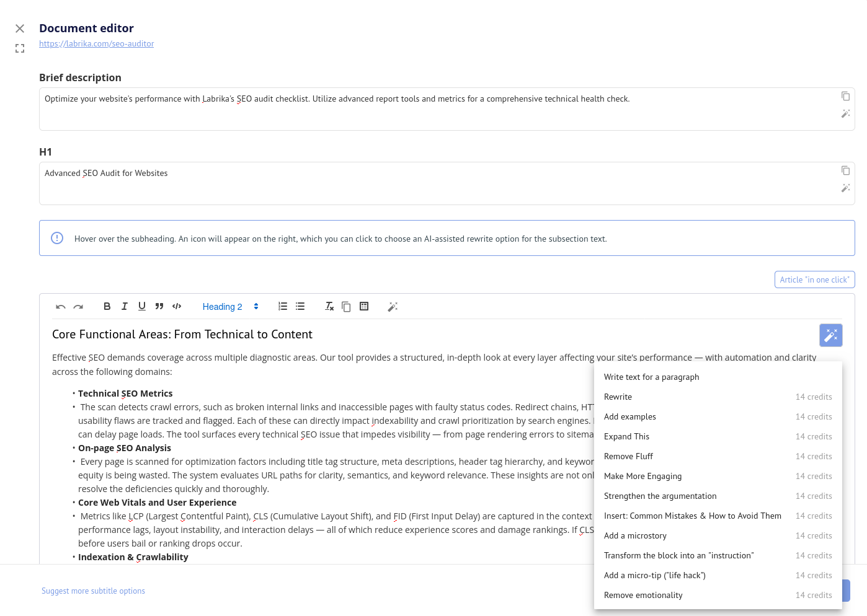
Task: Apply numbered list formatting
Action: click(283, 306)
